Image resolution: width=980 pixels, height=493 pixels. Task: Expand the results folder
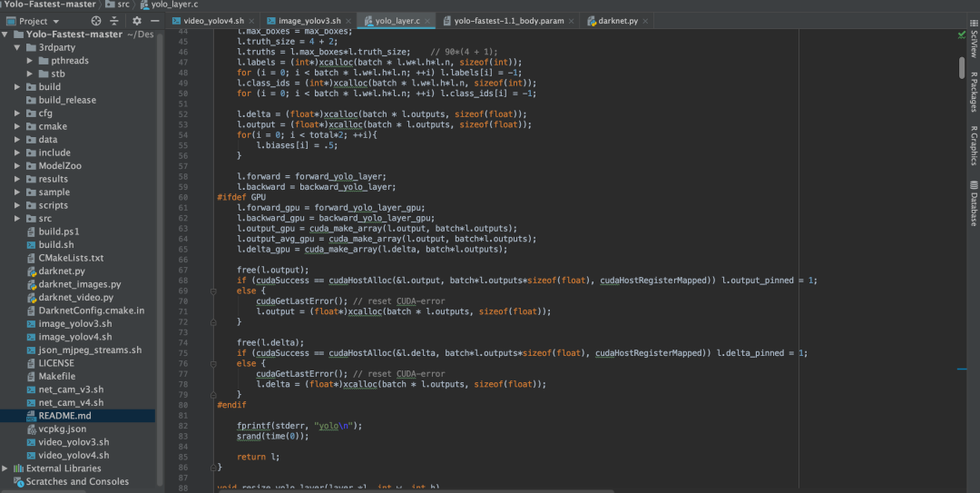[17, 179]
